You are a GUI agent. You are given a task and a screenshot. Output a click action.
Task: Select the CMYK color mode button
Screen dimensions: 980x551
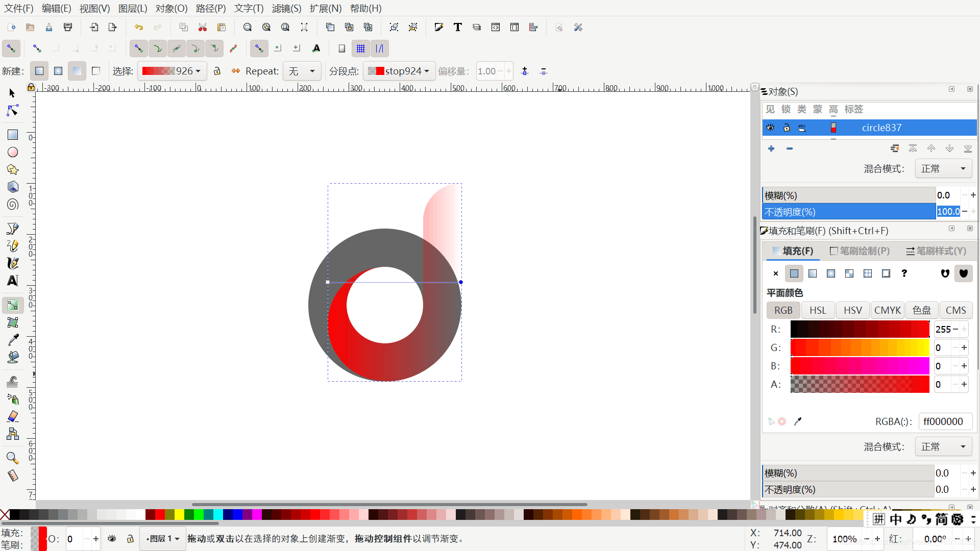[888, 310]
